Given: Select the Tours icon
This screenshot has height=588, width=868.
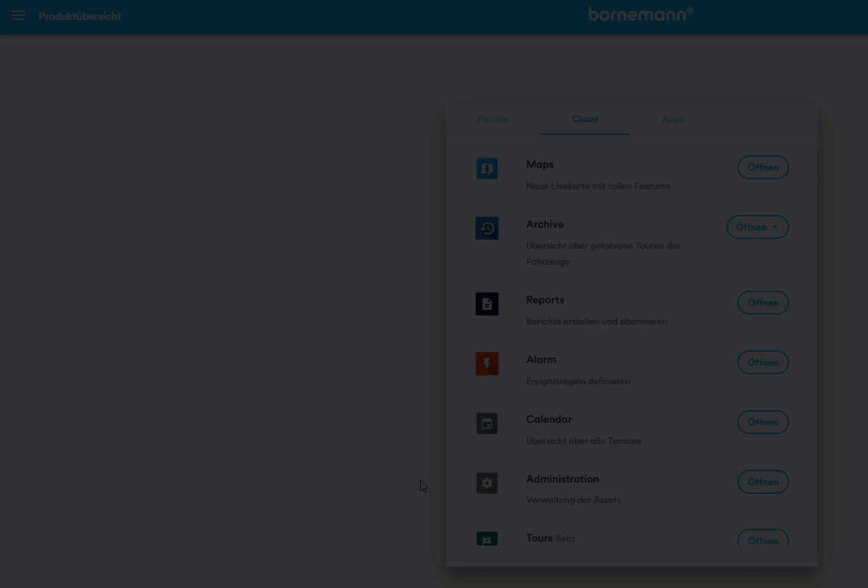Looking at the screenshot, I should pyautogui.click(x=486, y=540).
